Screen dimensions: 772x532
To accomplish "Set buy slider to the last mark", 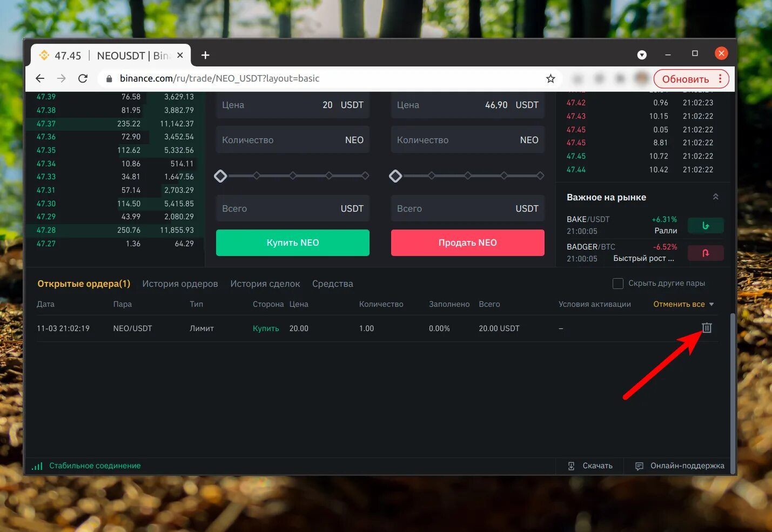I will [x=365, y=176].
